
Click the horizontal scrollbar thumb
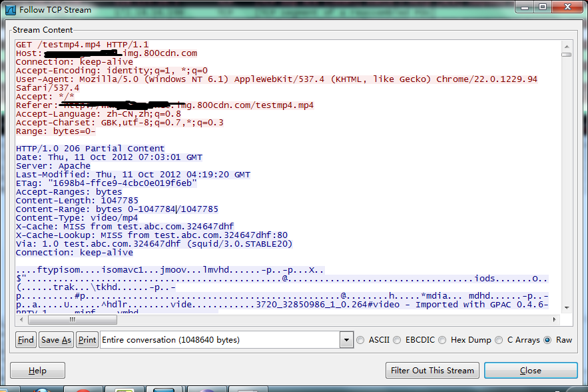click(72, 319)
